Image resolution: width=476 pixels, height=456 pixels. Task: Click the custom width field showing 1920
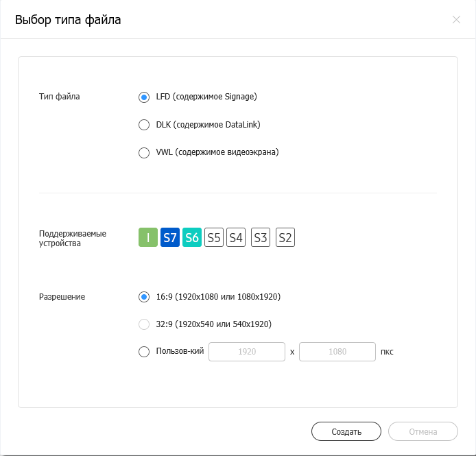pos(247,352)
